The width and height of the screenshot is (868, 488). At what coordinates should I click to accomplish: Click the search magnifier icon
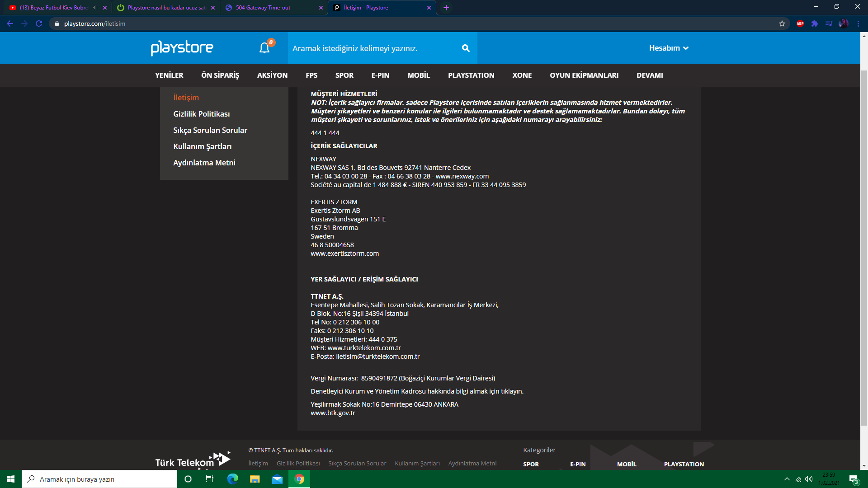pyautogui.click(x=466, y=48)
